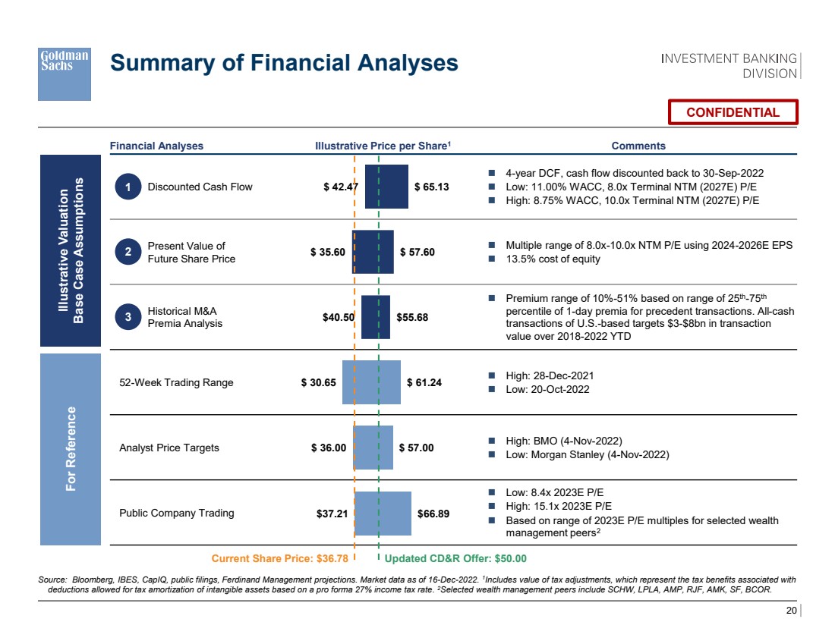Click the Present Value of Future Share Price bar

373,252
